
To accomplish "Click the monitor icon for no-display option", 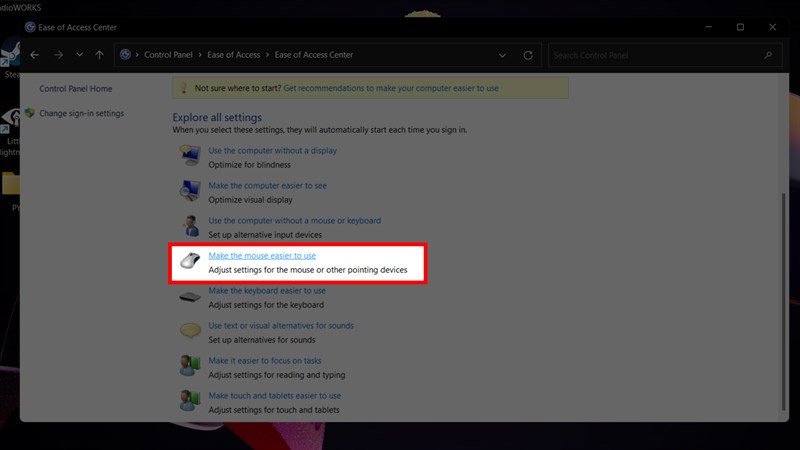I will (x=190, y=156).
